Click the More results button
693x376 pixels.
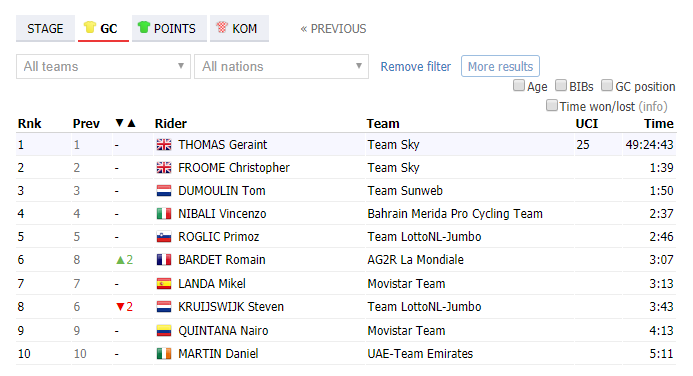[500, 66]
